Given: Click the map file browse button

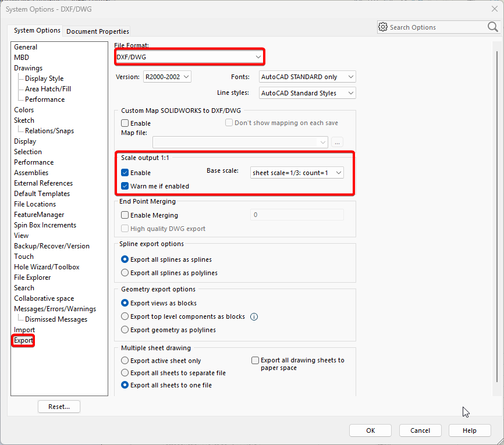Looking at the screenshot, I should (337, 142).
